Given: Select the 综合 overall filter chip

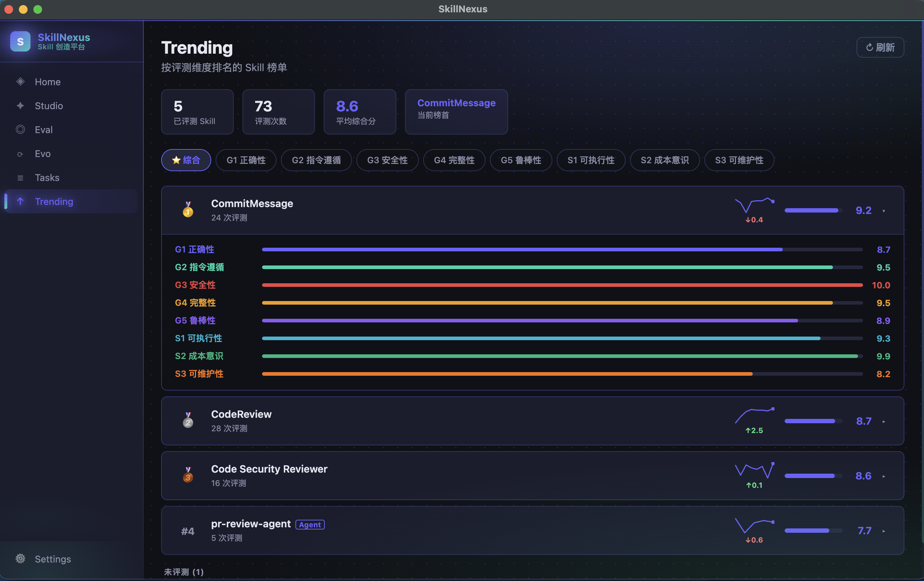Looking at the screenshot, I should coord(186,160).
